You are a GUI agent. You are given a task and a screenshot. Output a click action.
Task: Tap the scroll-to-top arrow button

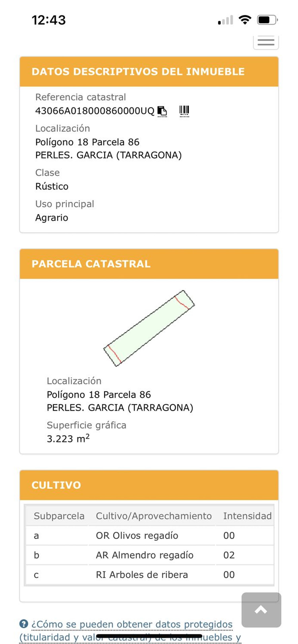pyautogui.click(x=261, y=610)
